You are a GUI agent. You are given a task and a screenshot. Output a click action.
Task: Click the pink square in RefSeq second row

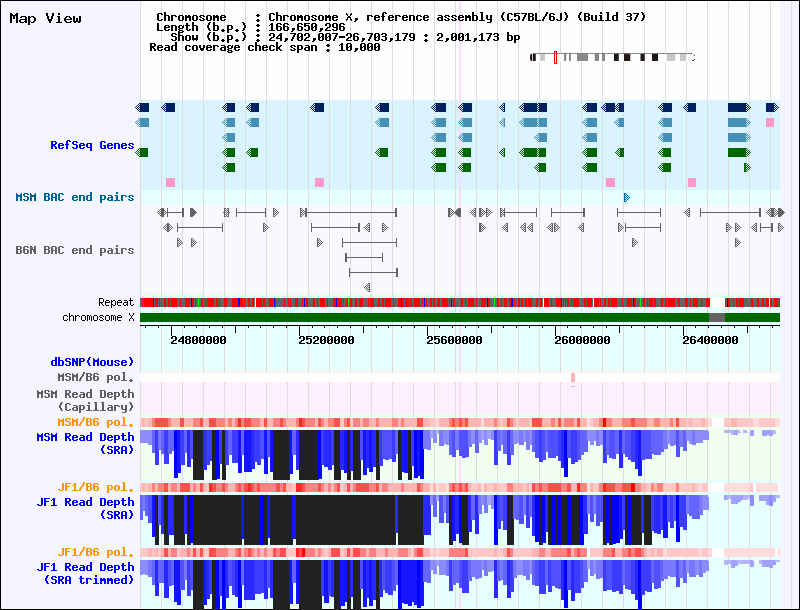point(770,122)
